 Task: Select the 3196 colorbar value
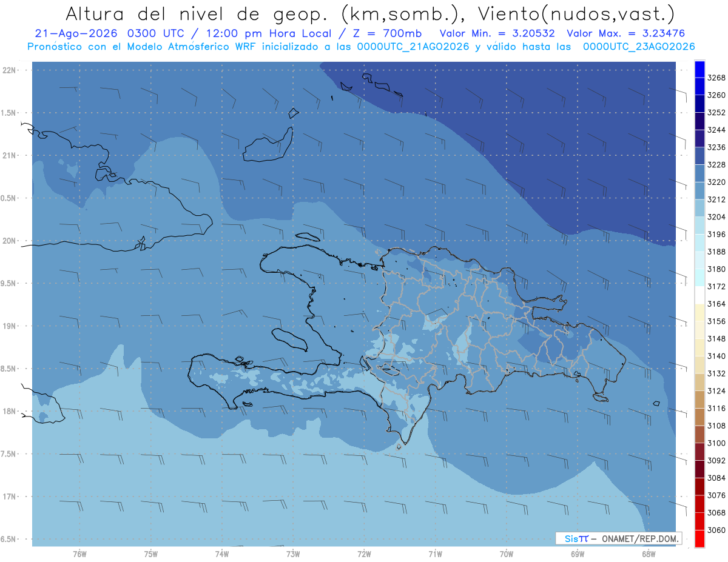(716, 234)
